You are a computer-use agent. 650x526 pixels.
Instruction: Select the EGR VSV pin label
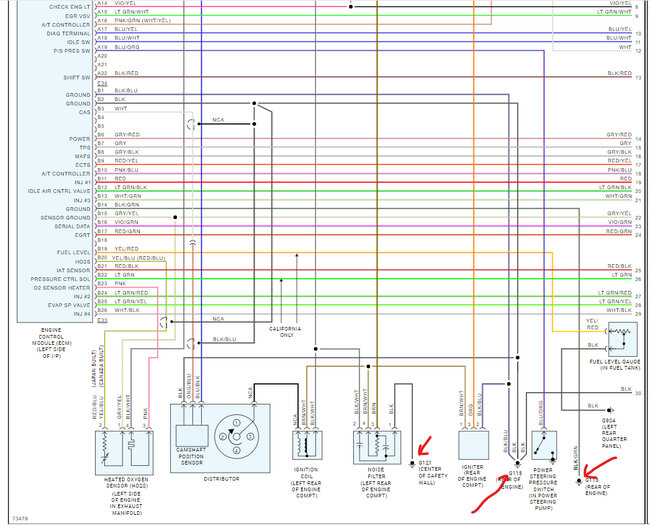pyautogui.click(x=78, y=16)
